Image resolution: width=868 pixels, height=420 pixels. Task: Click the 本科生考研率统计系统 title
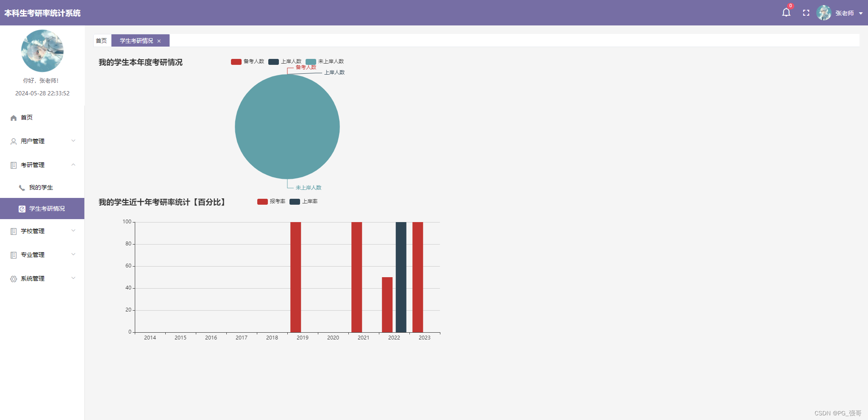42,13
